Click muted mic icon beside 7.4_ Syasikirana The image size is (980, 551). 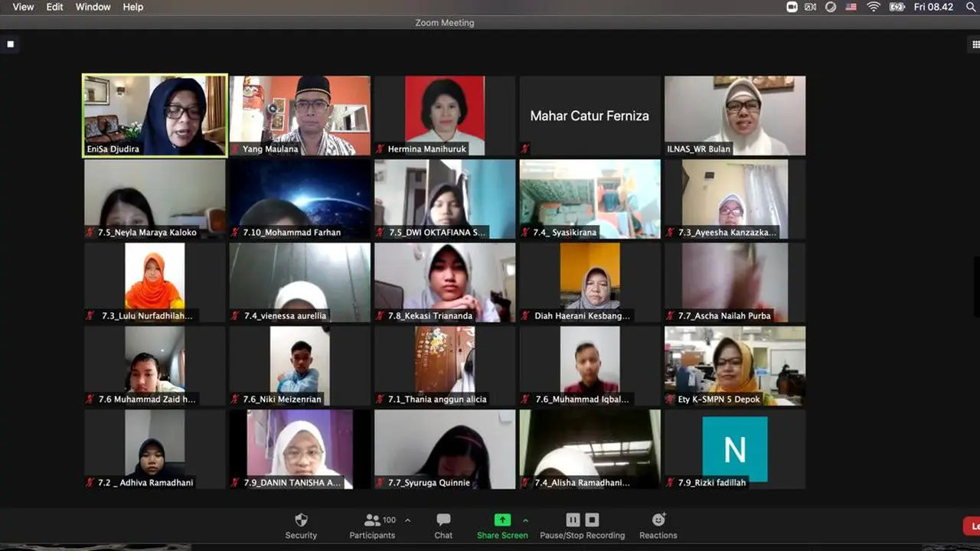coord(525,233)
